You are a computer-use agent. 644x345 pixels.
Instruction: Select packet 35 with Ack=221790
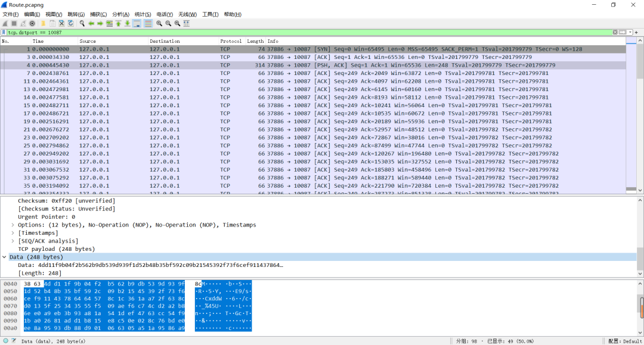[x=313, y=185]
